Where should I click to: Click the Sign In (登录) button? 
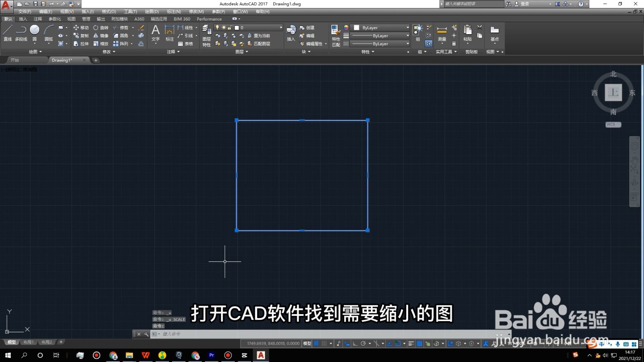coord(522,4)
